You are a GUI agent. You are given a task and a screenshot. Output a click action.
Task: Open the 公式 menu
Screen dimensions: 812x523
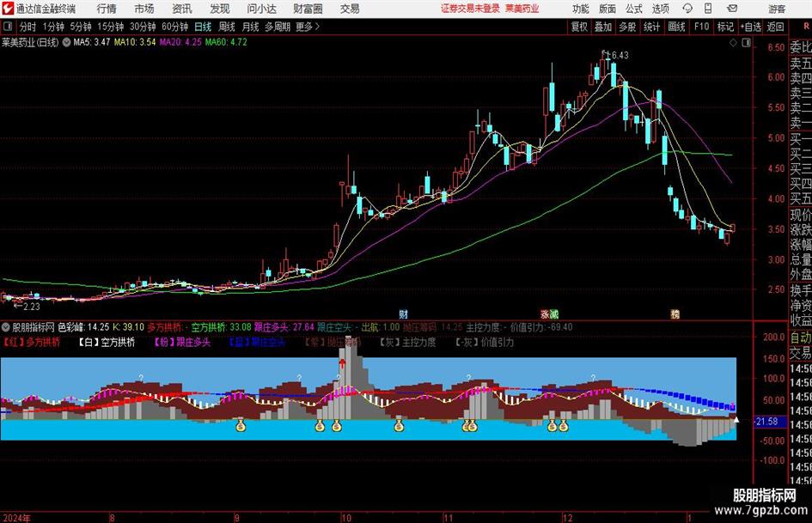[634, 9]
